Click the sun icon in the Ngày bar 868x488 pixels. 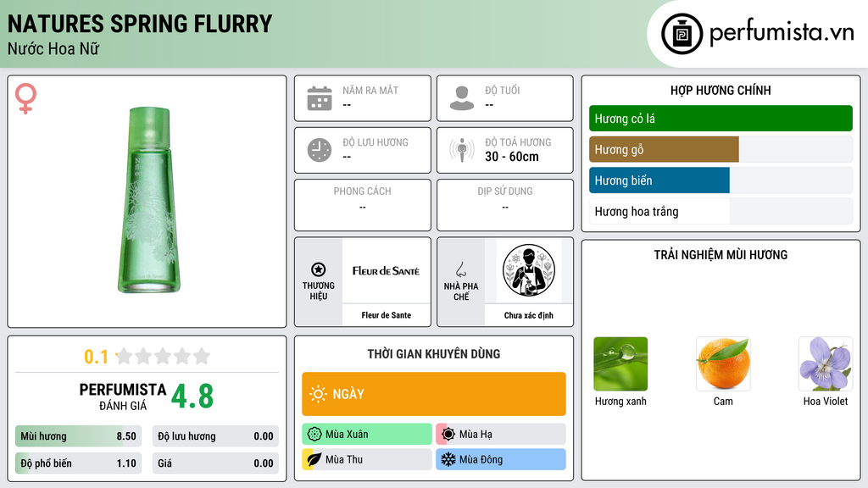click(x=318, y=394)
